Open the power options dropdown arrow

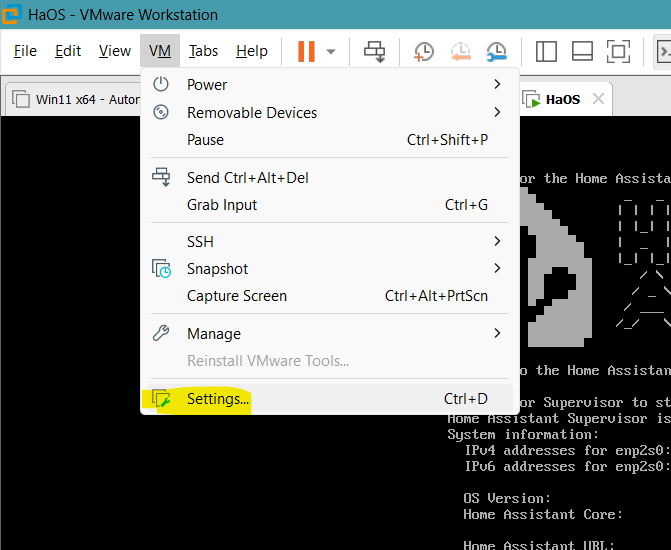click(x=330, y=52)
